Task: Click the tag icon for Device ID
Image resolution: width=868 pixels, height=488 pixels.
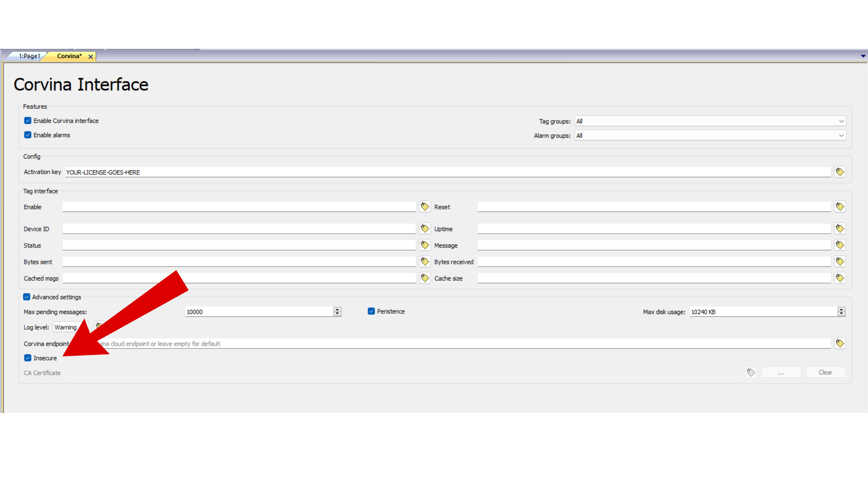Action: [x=425, y=229]
